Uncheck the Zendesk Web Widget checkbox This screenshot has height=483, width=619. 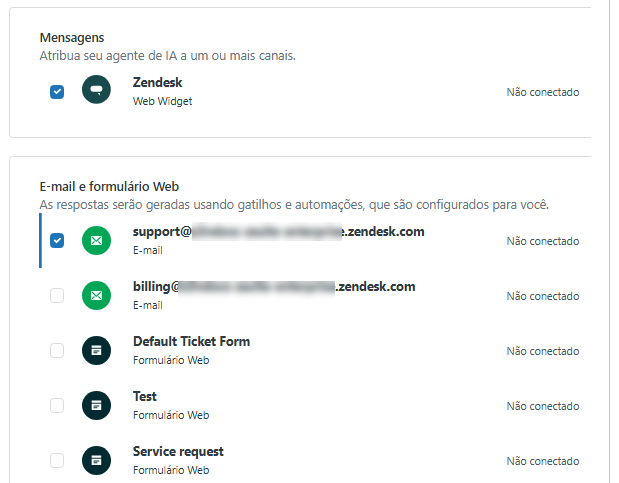[57, 92]
